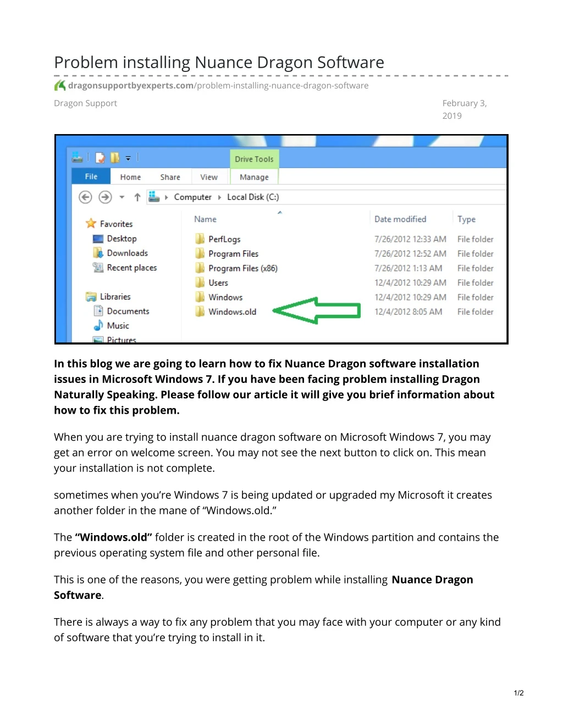The height and width of the screenshot is (728, 563).
Task: Click the Downloads folder icon in Favorites
Action: 98,253
